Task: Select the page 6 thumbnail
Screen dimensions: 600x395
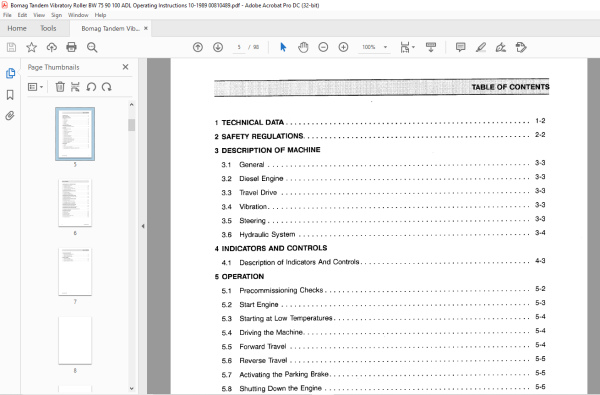Action: click(x=75, y=203)
